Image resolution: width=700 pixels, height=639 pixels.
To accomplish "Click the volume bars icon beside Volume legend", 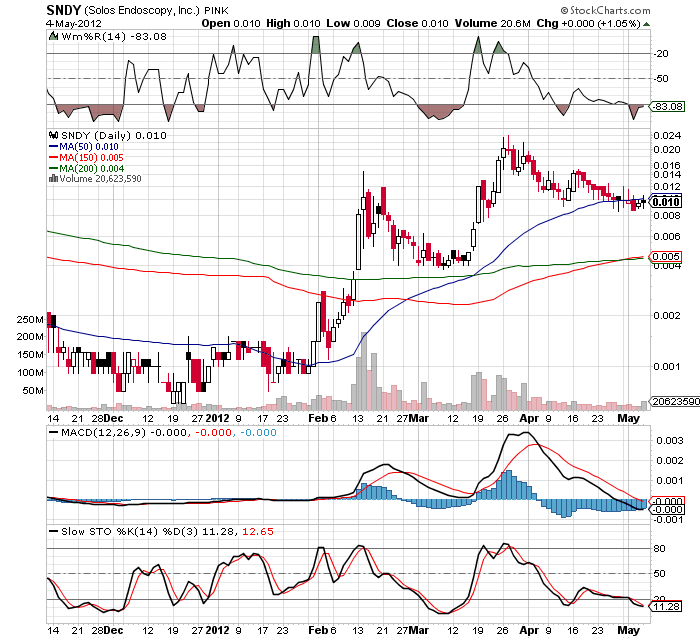I will [x=54, y=179].
